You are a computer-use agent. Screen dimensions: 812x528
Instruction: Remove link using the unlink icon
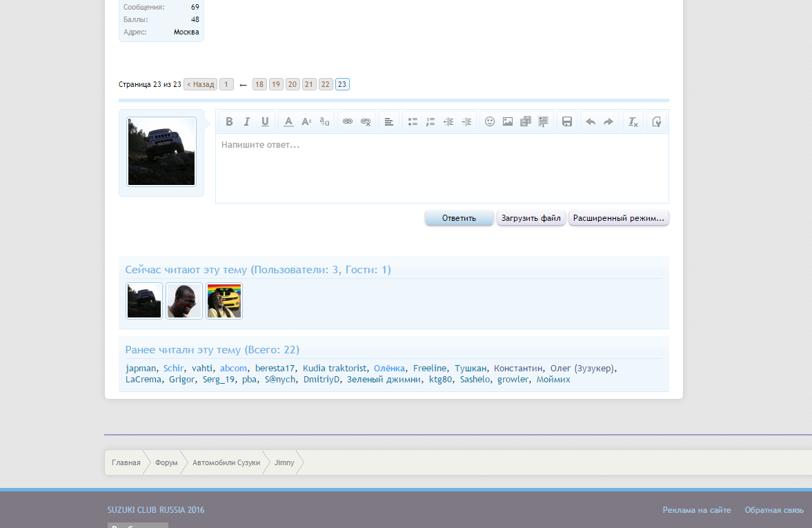(366, 121)
